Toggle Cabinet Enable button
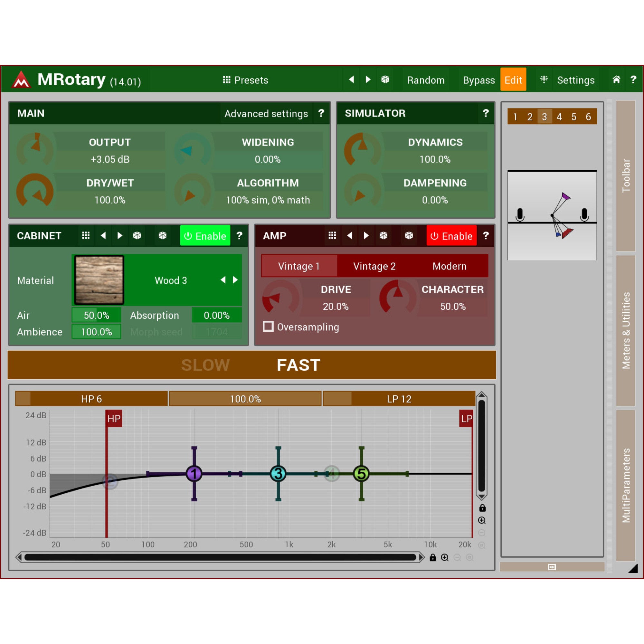This screenshot has width=644, height=644. 205,236
